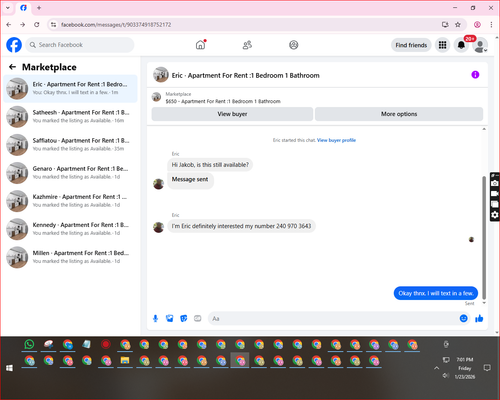Viewport: 500px width, 400px height.
Task: Open the GIF picker icon
Action: click(198, 318)
